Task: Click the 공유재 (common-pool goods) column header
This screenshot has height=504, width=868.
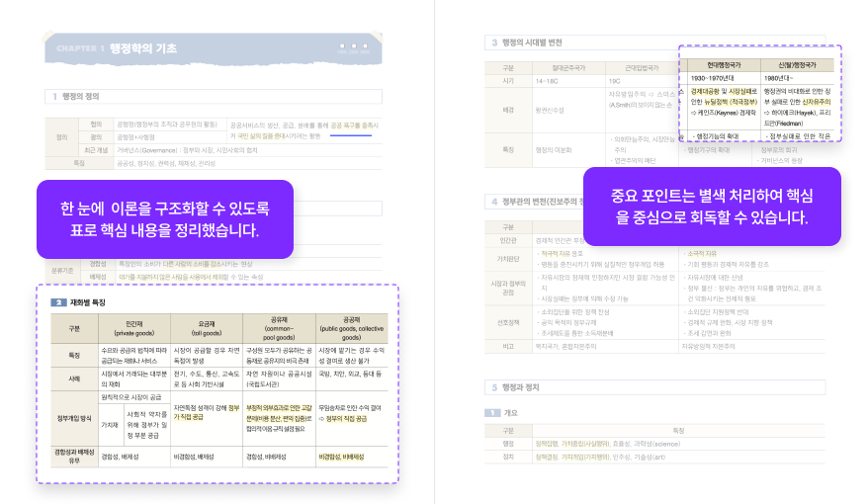Action: (x=279, y=327)
